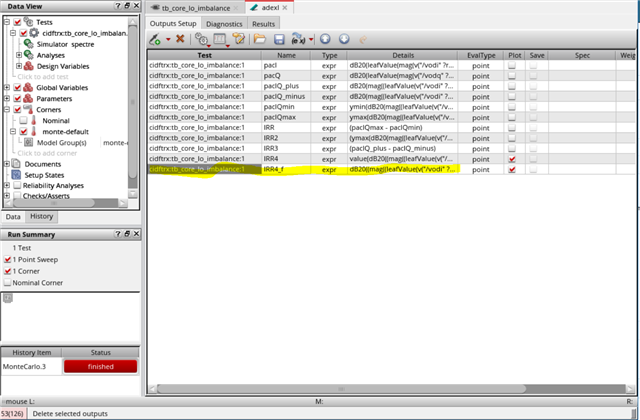Click the Move output up arrow icon
Viewport: 640px width, 420px height.
click(x=326, y=39)
